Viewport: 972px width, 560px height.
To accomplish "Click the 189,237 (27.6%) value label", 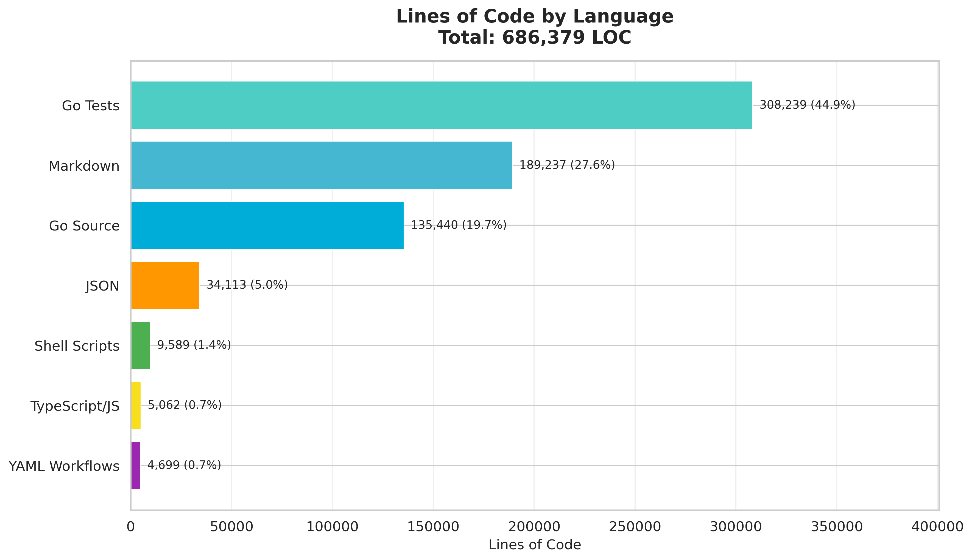I will [567, 165].
